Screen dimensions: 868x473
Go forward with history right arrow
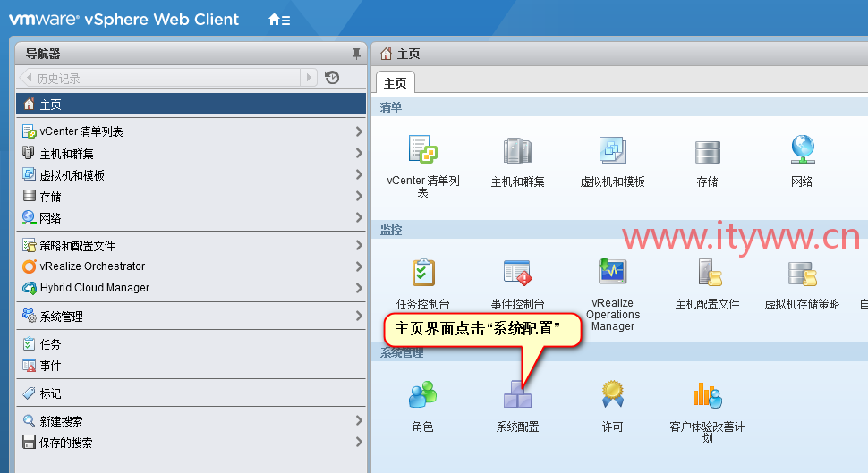(x=309, y=78)
